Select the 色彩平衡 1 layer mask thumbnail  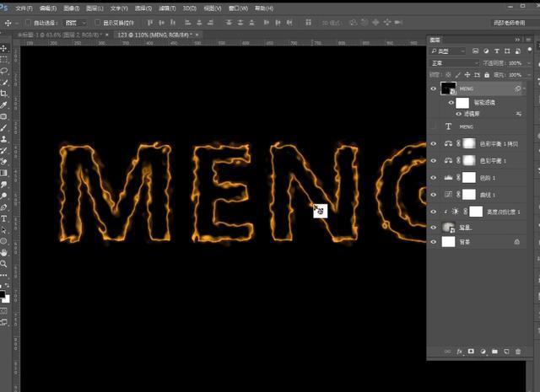click(469, 160)
